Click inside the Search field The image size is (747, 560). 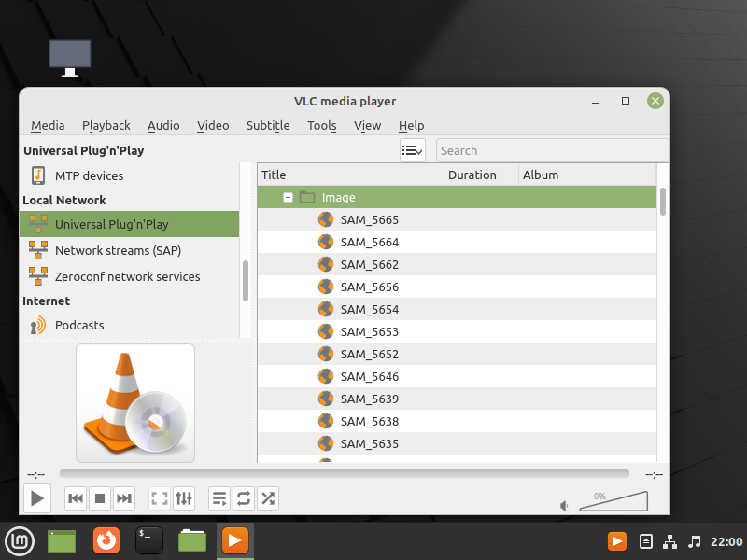(551, 149)
